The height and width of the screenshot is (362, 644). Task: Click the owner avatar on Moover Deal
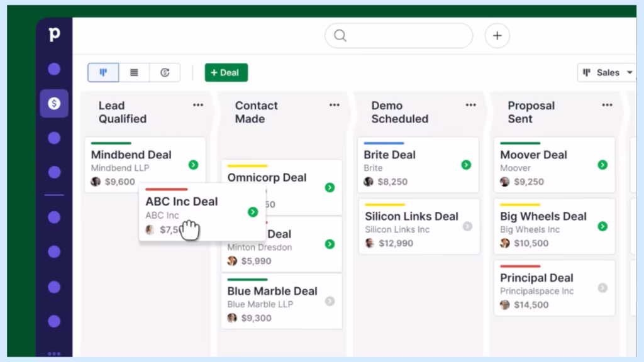[x=504, y=181]
